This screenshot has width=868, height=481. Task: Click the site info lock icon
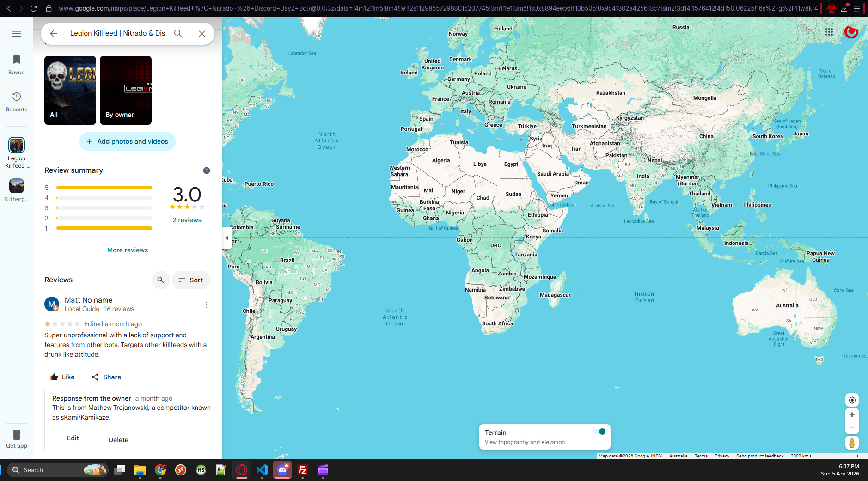click(x=49, y=8)
